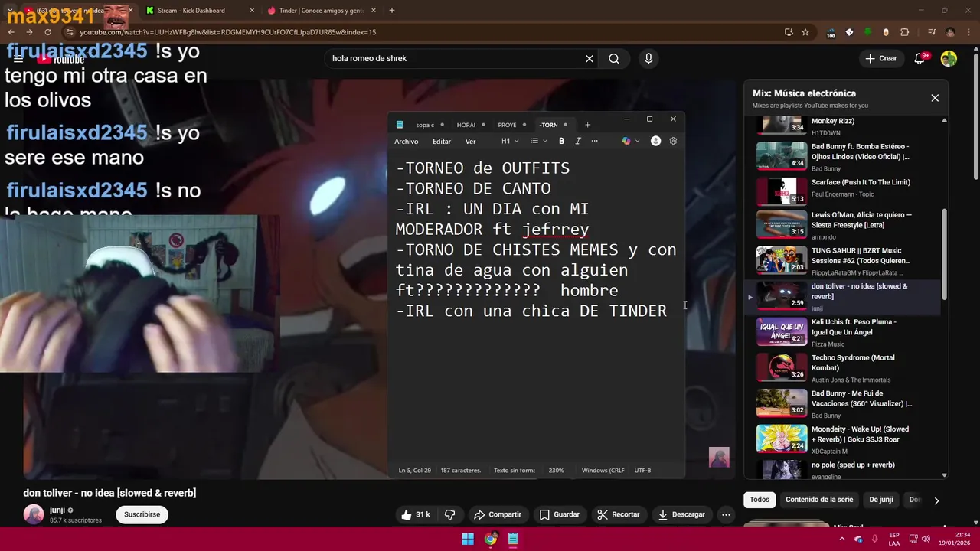Open Chrome from the taskbar
Screen dimensions: 980x551
(x=491, y=539)
